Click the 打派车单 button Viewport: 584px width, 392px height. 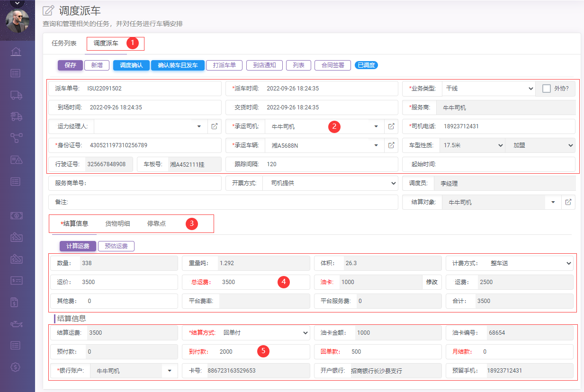point(224,65)
